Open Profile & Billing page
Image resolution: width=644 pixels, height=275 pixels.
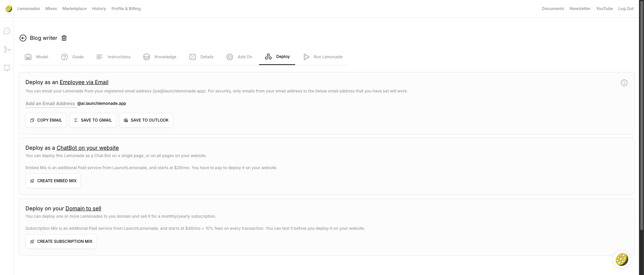126,9
